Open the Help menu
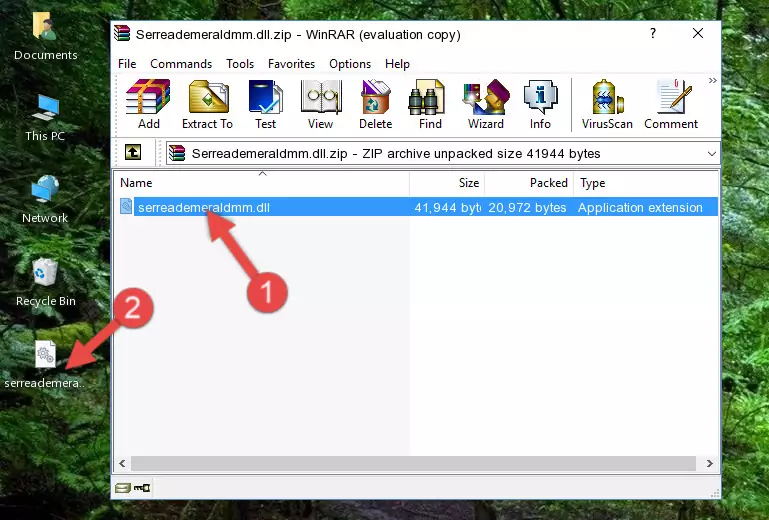The height and width of the screenshot is (520, 769). tap(397, 64)
